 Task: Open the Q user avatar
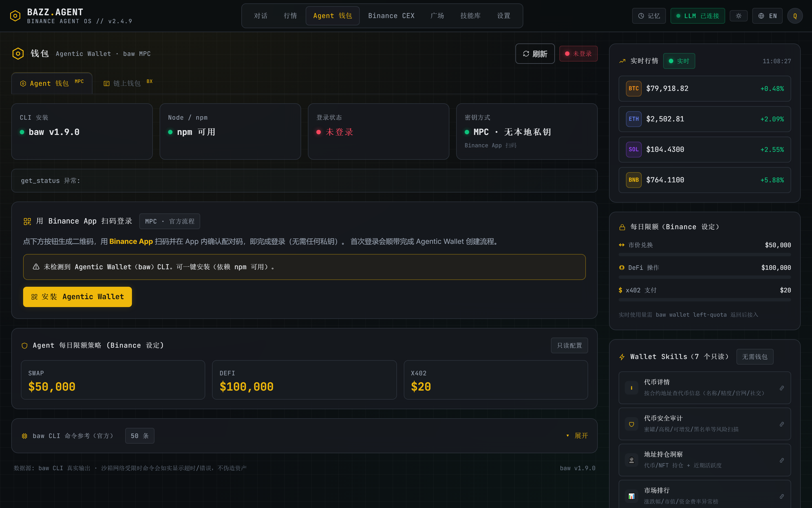795,16
